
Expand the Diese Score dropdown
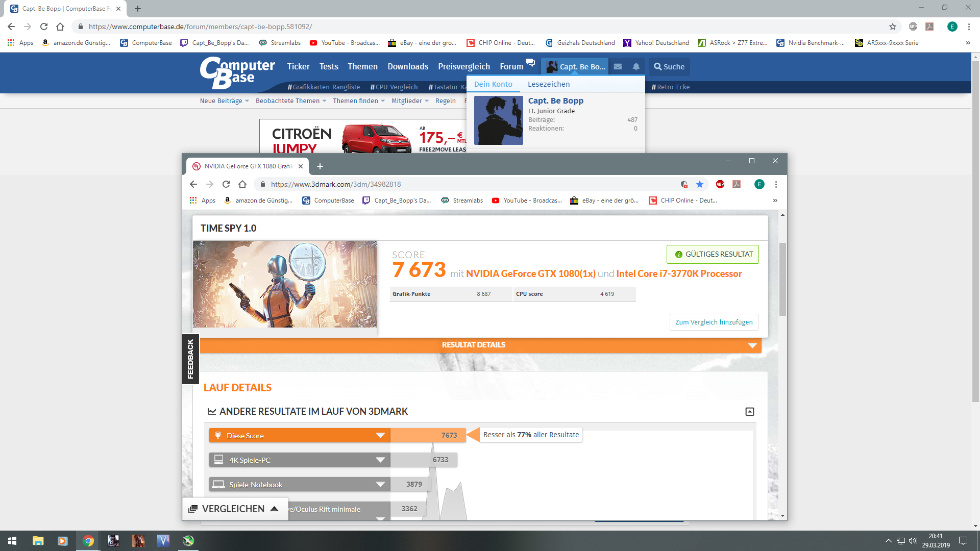pos(380,436)
